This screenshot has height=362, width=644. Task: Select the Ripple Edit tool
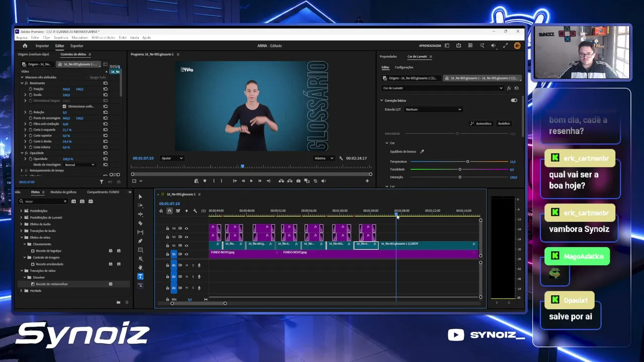pyautogui.click(x=140, y=214)
